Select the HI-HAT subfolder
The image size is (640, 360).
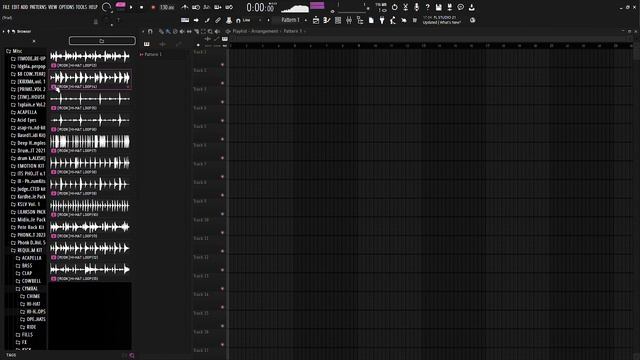pos(30,304)
